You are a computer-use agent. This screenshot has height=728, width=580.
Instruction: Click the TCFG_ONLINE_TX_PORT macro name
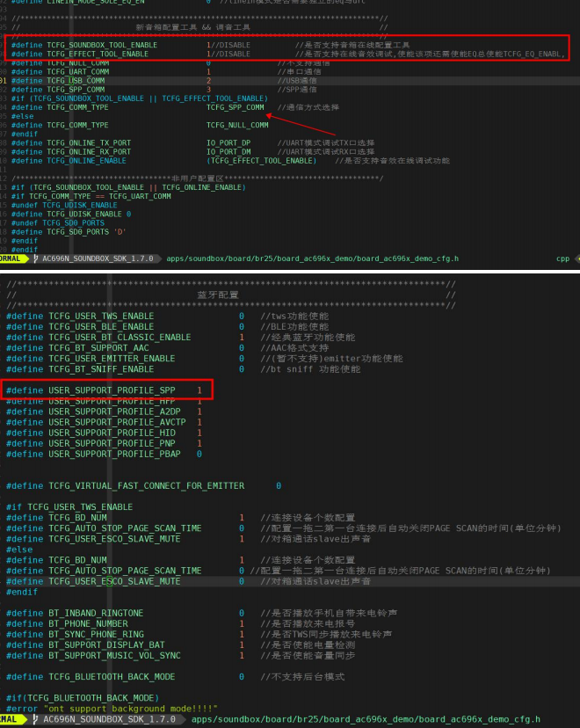point(89,143)
